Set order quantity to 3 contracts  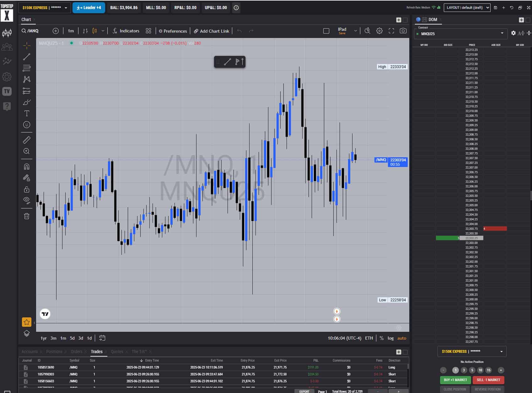(x=464, y=370)
